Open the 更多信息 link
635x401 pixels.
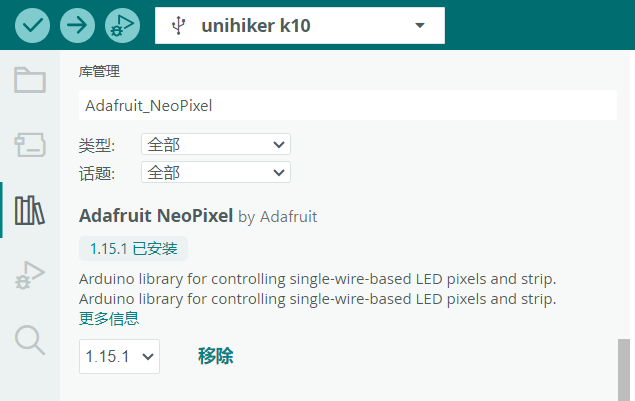point(109,318)
